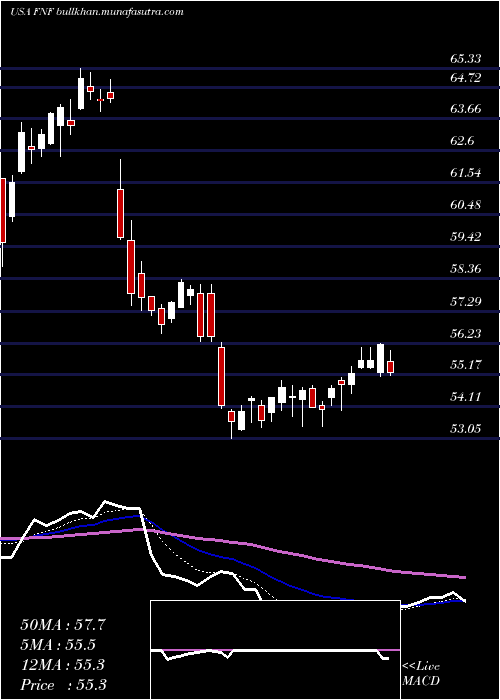
Task: Click the 12MA : 55.3 indicator text
Action: (63, 665)
